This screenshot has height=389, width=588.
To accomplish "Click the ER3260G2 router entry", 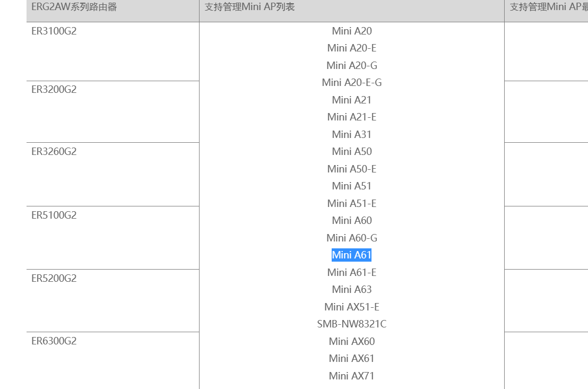I will coord(54,151).
